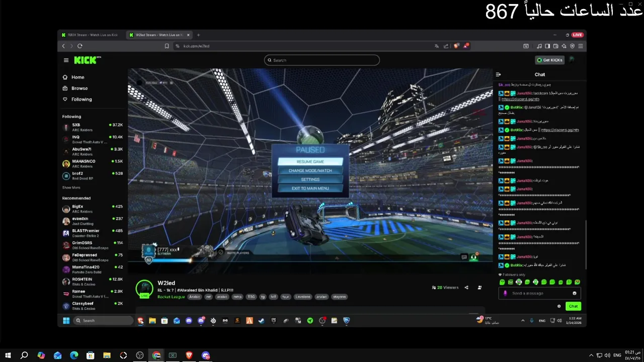Open Rocket League category link
This screenshot has height=362, width=644.
point(171,297)
